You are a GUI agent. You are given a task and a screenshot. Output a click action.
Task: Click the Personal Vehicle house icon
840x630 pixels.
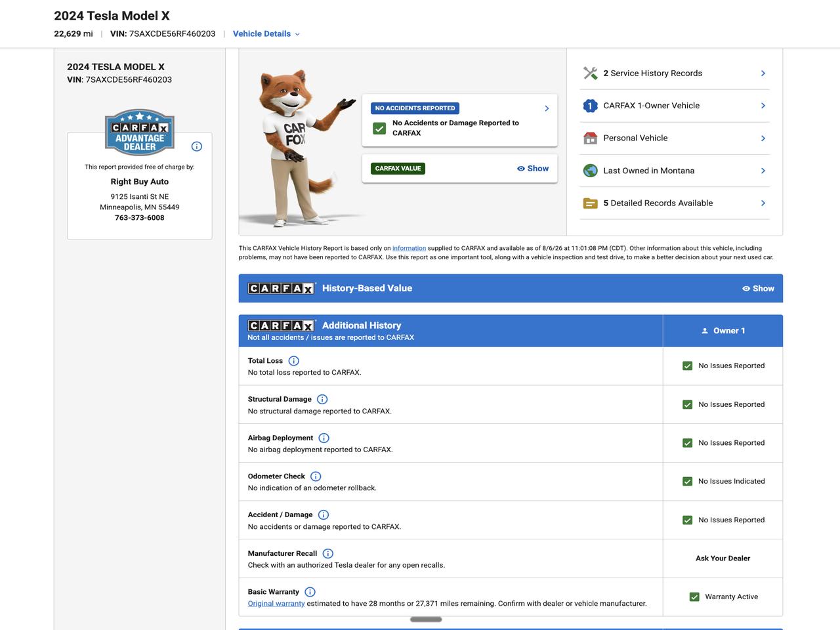590,138
